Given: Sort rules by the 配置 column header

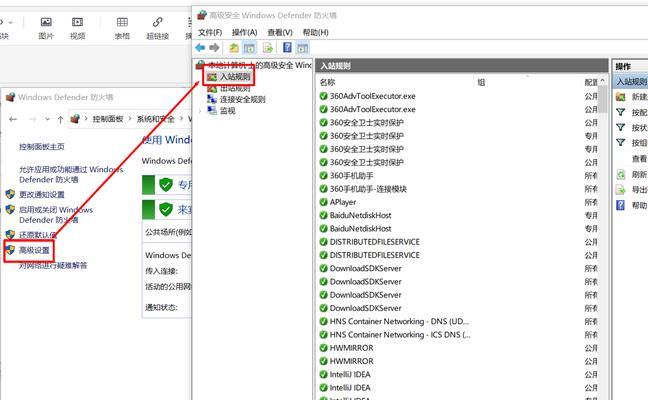Looking at the screenshot, I should [591, 82].
